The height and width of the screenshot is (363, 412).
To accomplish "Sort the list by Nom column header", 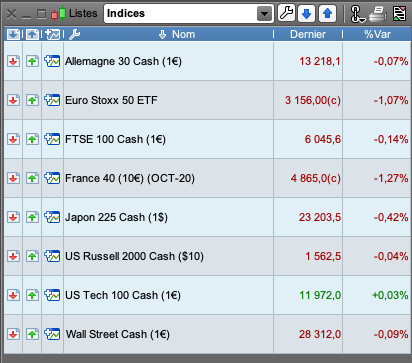I will (x=177, y=34).
